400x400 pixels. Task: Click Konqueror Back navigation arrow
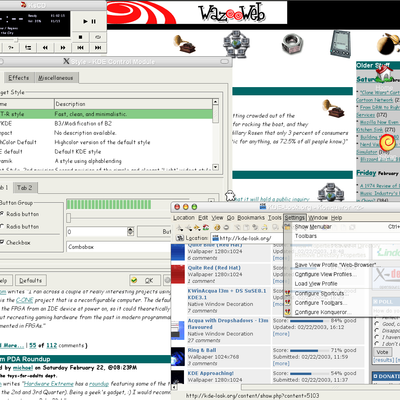point(189,228)
